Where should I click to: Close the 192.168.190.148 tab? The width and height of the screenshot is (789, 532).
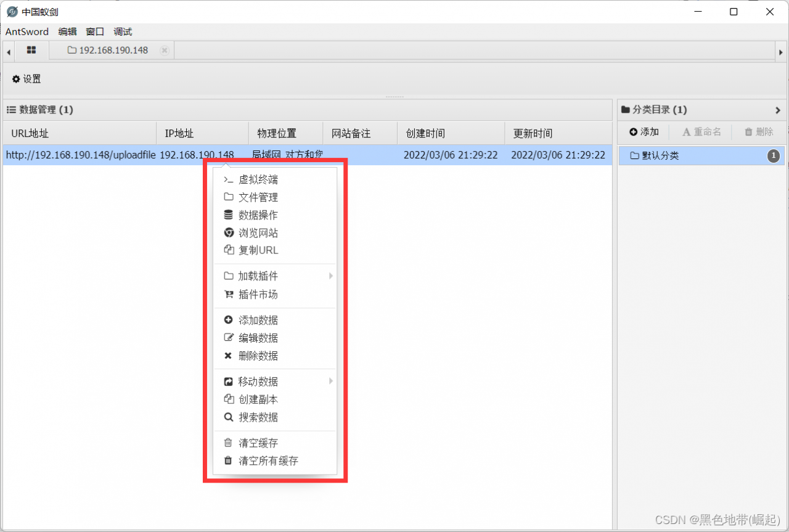[165, 51]
